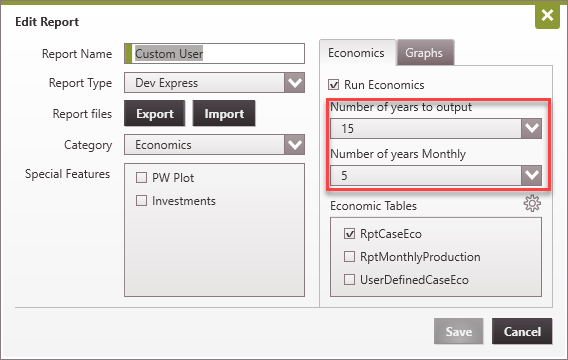Screen dimensions: 568x360
Task: Click the Economic Tables heading
Action: point(373,206)
